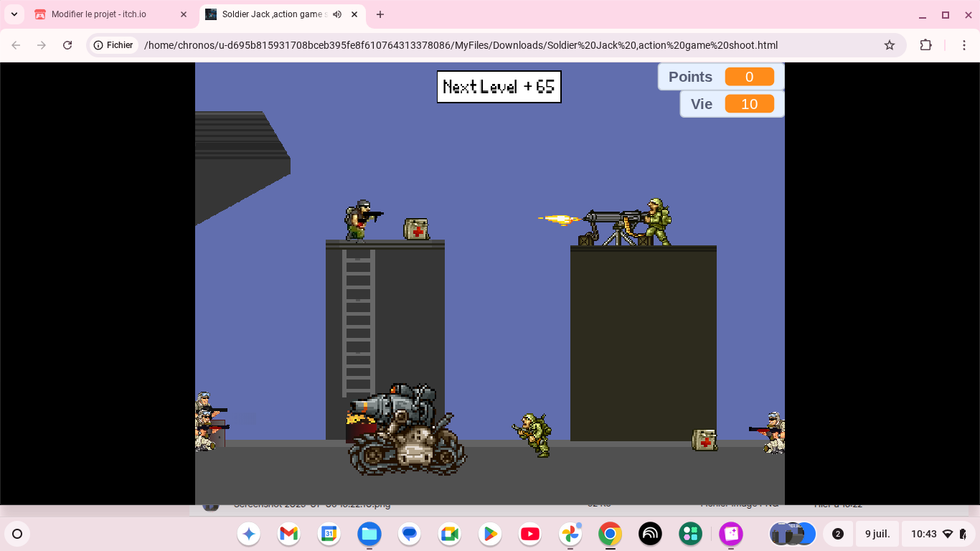The width and height of the screenshot is (980, 551).
Task: Select the 'Soldier Jack, action game' tab
Action: click(x=281, y=14)
